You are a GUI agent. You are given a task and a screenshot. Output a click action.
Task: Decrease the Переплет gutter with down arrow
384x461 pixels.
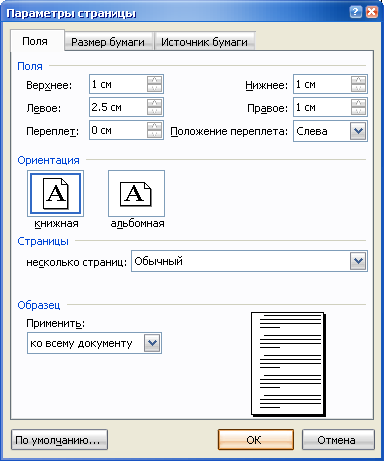pos(154,134)
